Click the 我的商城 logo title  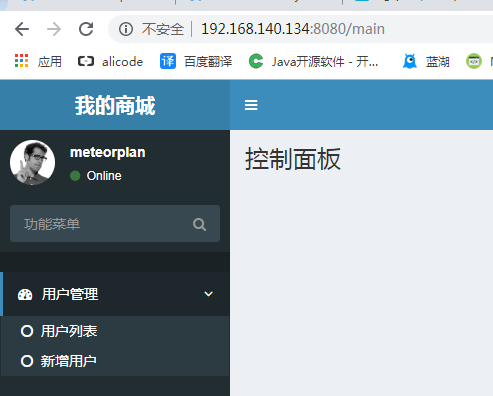115,105
